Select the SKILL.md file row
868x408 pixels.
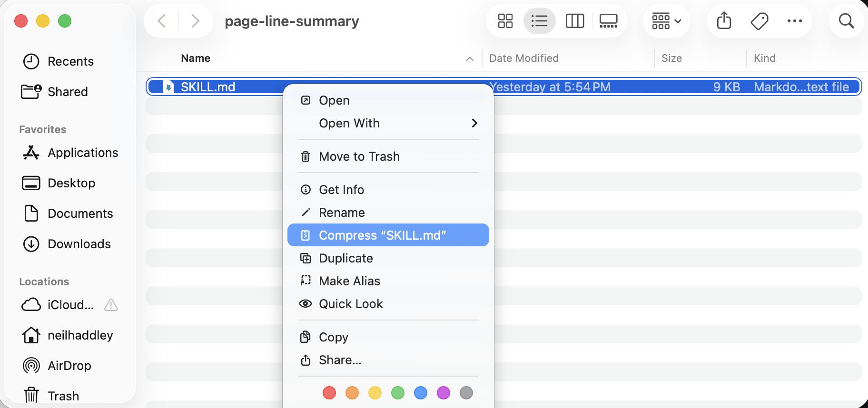(504, 87)
